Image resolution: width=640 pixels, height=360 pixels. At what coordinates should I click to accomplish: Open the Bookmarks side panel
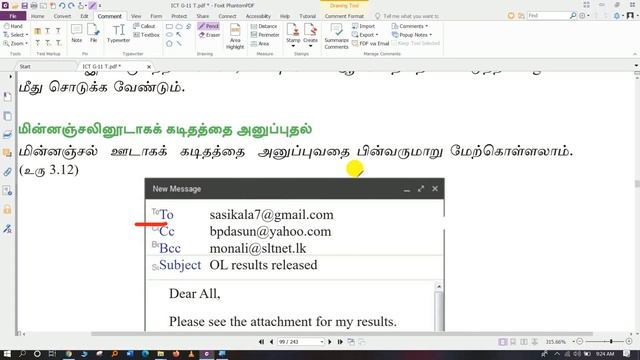[x=7, y=97]
